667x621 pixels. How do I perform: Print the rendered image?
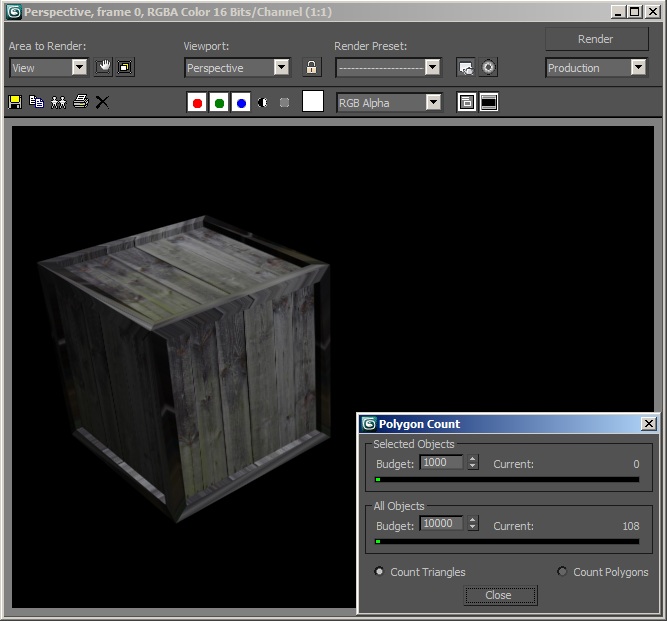coord(81,102)
